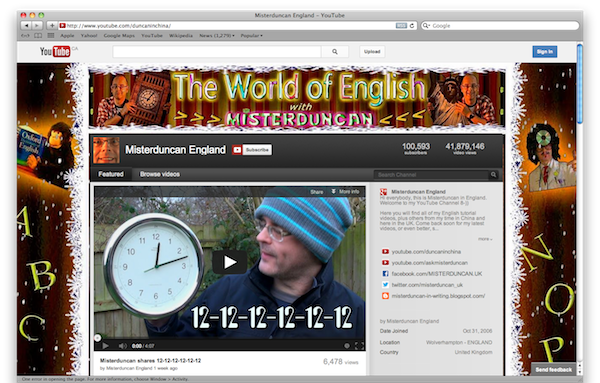Click the Search Channel input field
The image size is (600, 383).
tap(432, 175)
